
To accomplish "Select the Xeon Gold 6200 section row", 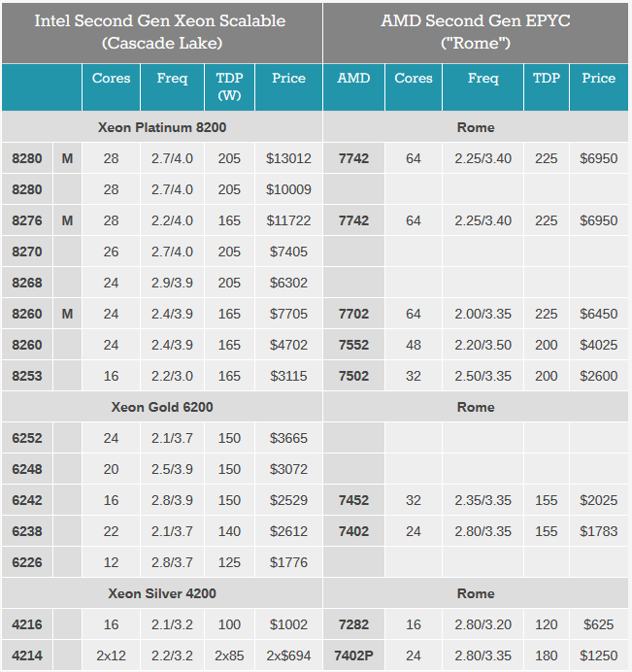I will pos(162,407).
